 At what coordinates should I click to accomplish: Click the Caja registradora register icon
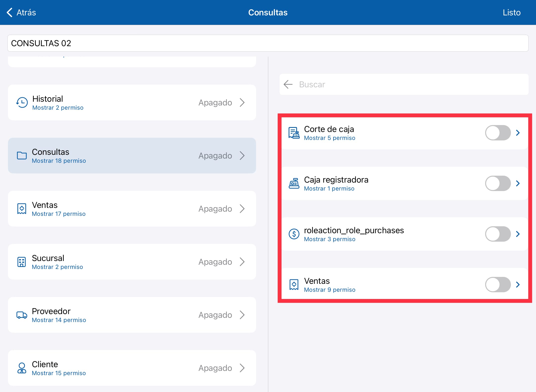click(294, 183)
